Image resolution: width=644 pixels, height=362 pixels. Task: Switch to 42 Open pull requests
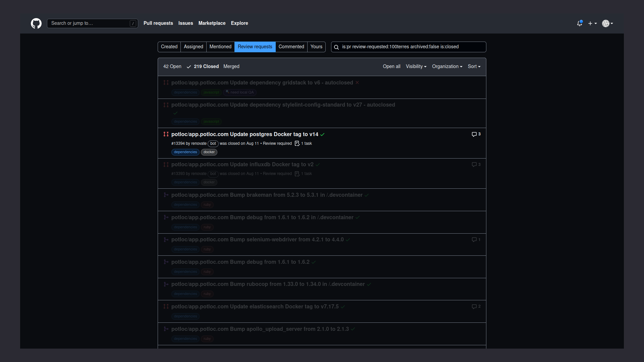(x=172, y=66)
